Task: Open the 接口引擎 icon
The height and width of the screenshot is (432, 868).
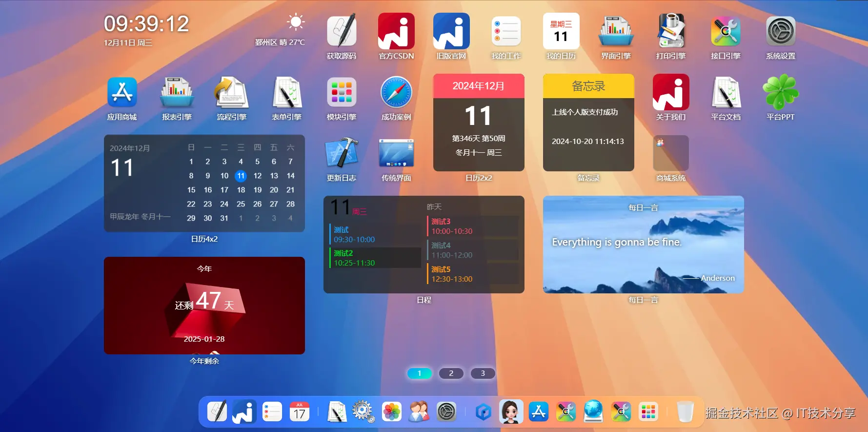Action: click(x=726, y=31)
